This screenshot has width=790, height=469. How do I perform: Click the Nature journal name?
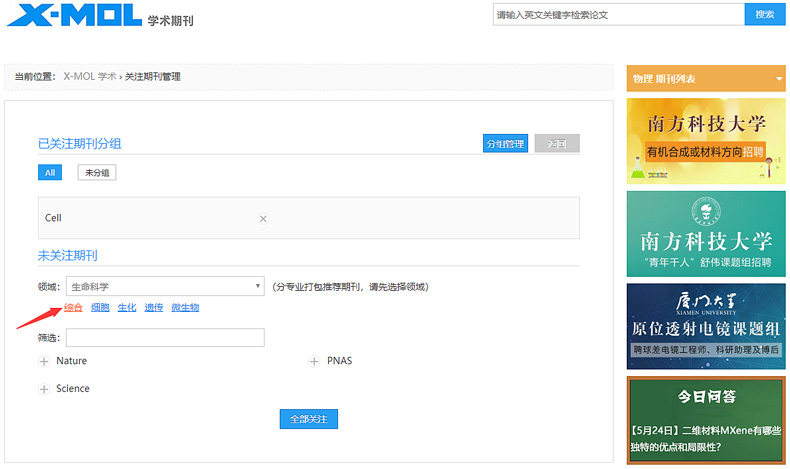coord(72,361)
